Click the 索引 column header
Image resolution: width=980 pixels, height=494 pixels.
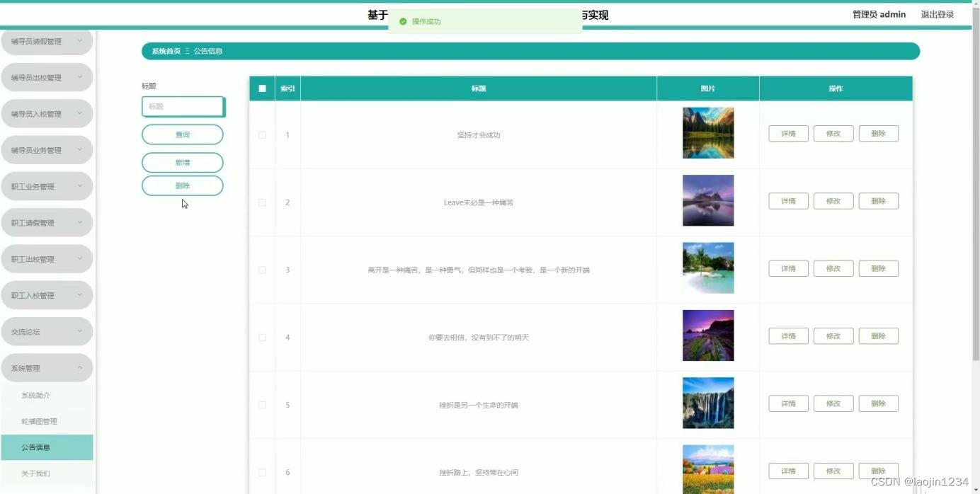coord(287,88)
